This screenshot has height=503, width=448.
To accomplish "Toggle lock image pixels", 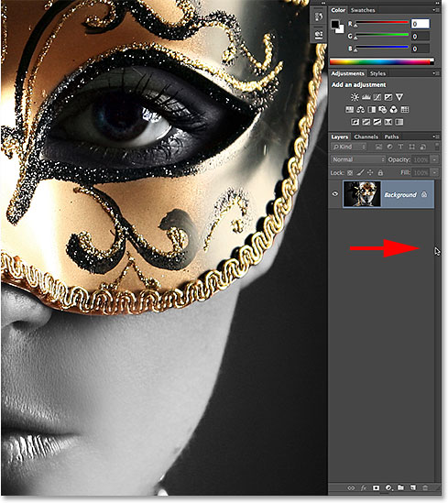I will [360, 172].
